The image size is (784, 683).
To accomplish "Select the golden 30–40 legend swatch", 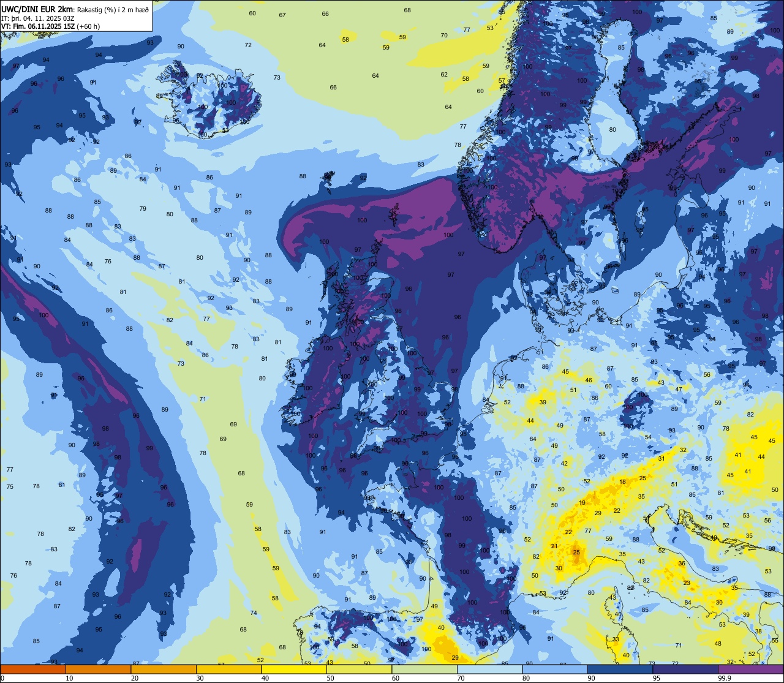I will coord(228,669).
